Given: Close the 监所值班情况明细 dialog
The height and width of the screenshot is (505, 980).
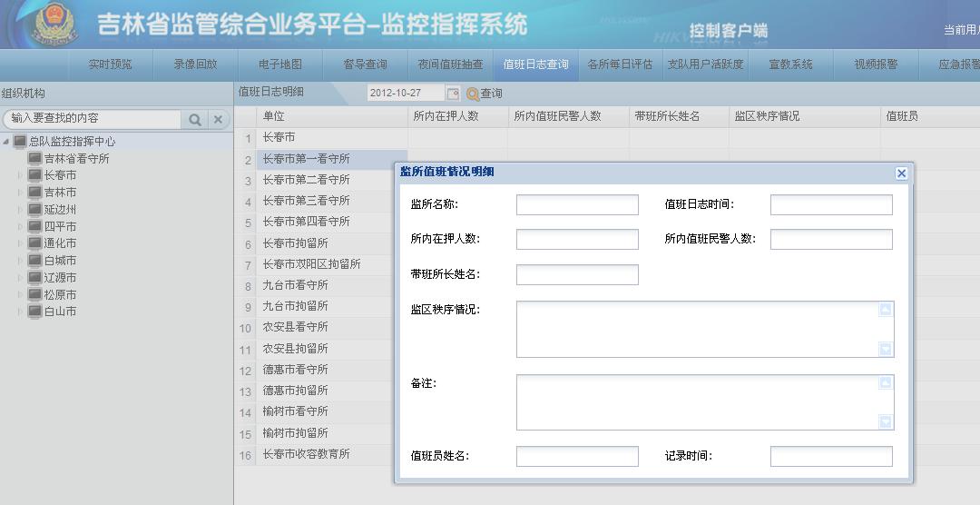Looking at the screenshot, I should tap(901, 173).
